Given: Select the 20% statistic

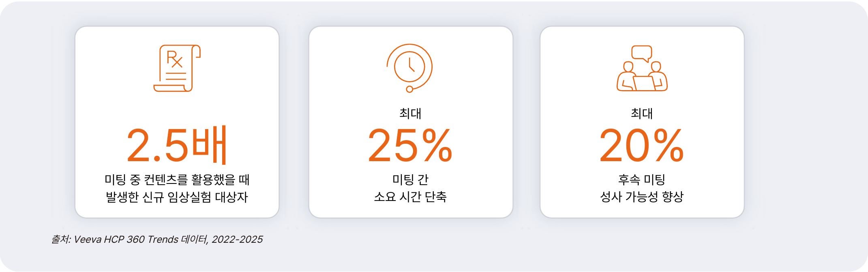Looking at the screenshot, I should coord(642,145).
